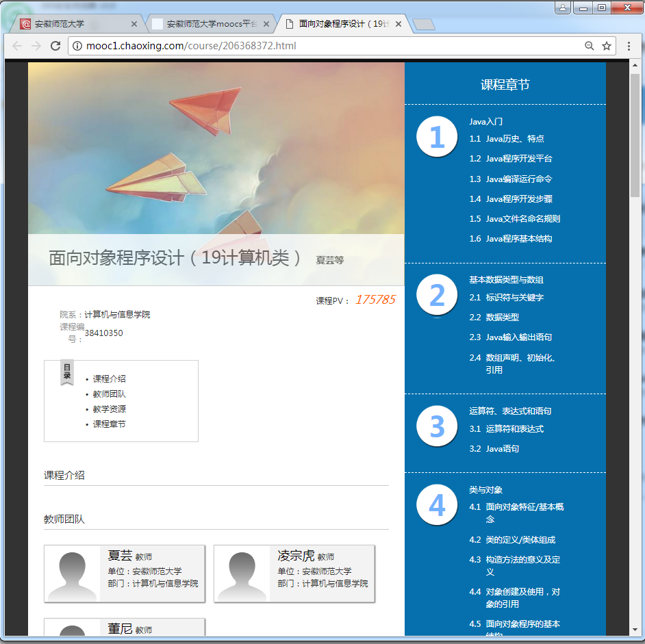Click the vertical page scrollbar thumb
This screenshot has height=644, width=645.
635,130
